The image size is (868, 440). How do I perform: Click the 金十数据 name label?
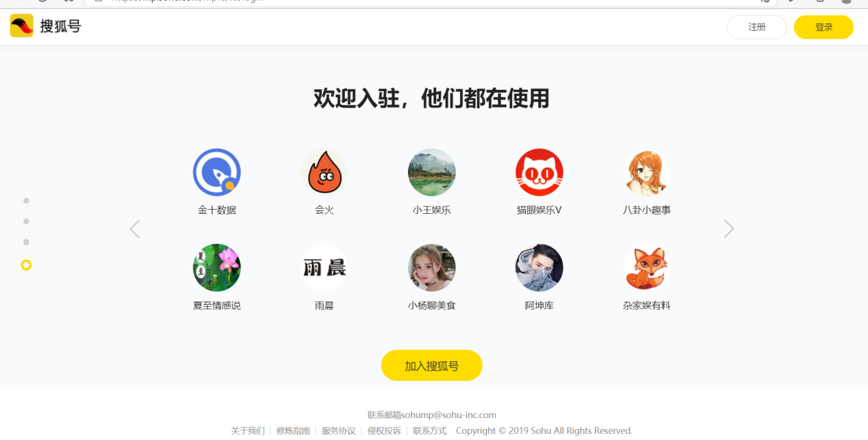coord(217,210)
